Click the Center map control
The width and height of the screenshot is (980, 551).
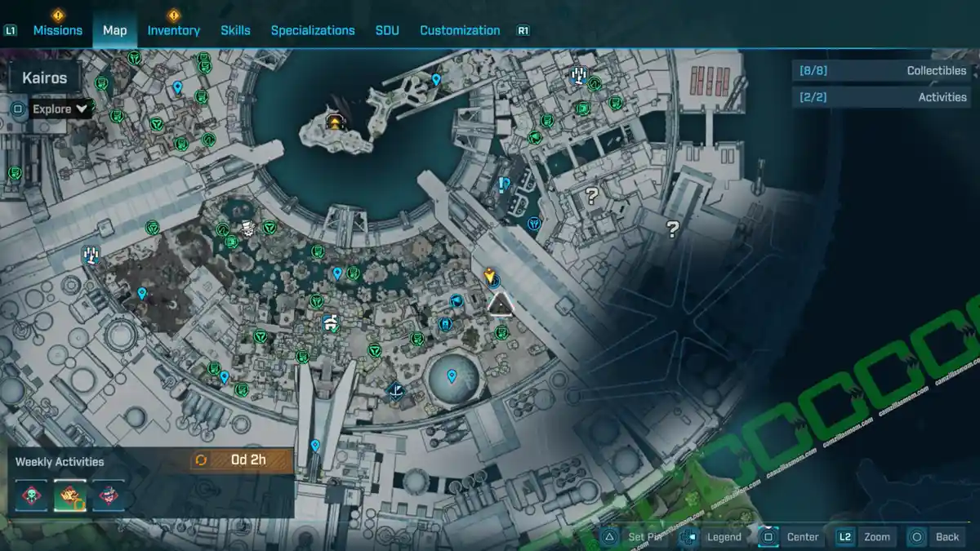tap(802, 537)
